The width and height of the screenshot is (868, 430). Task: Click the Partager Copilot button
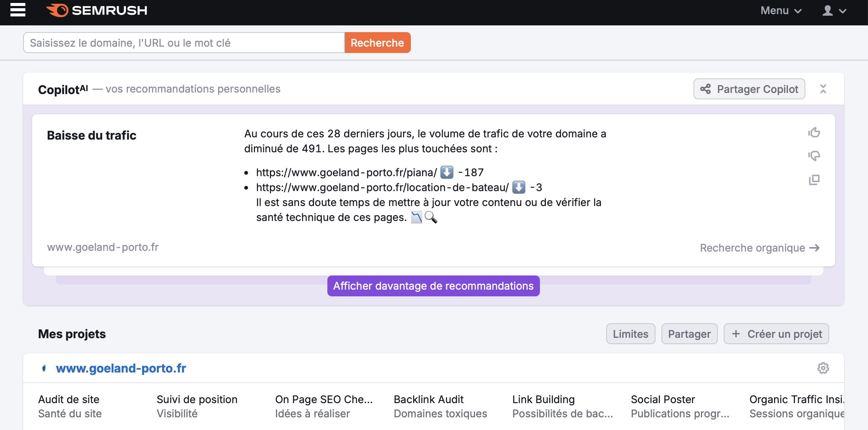749,89
